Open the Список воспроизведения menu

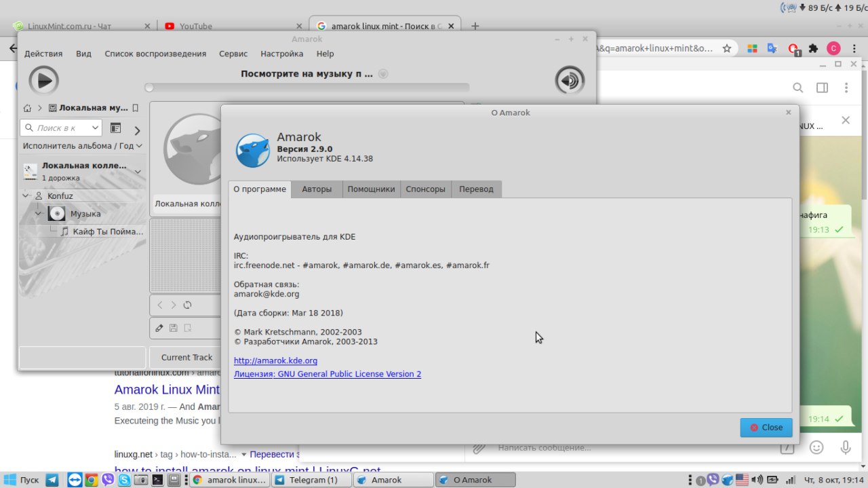tap(155, 54)
